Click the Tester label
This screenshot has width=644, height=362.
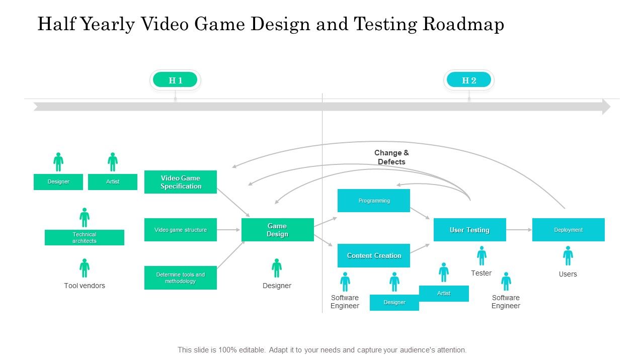tap(481, 273)
